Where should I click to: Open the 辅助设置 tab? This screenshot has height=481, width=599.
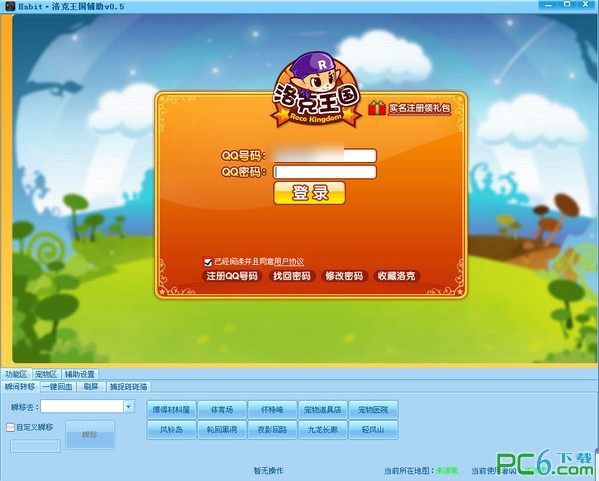tap(79, 374)
